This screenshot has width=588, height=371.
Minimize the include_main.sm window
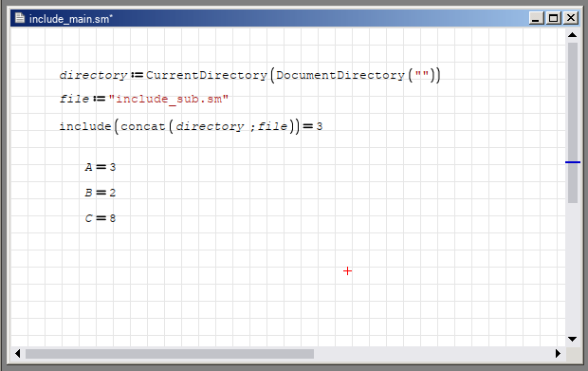click(536, 18)
